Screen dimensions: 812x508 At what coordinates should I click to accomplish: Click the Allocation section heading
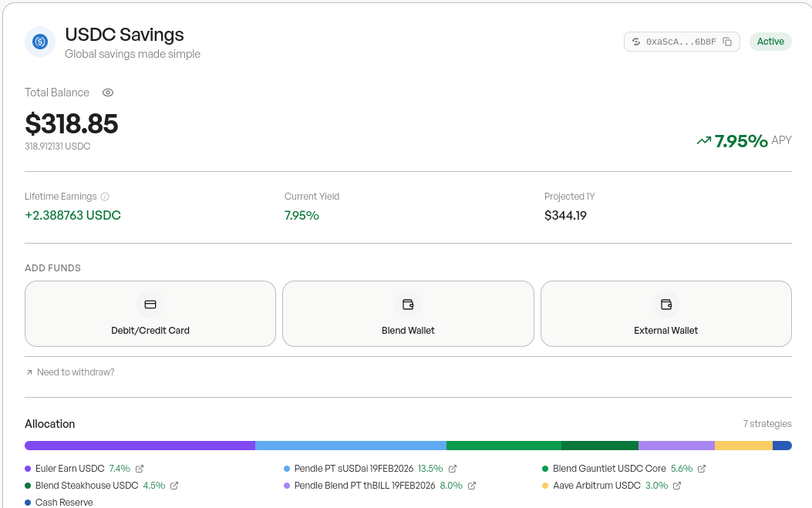click(49, 424)
